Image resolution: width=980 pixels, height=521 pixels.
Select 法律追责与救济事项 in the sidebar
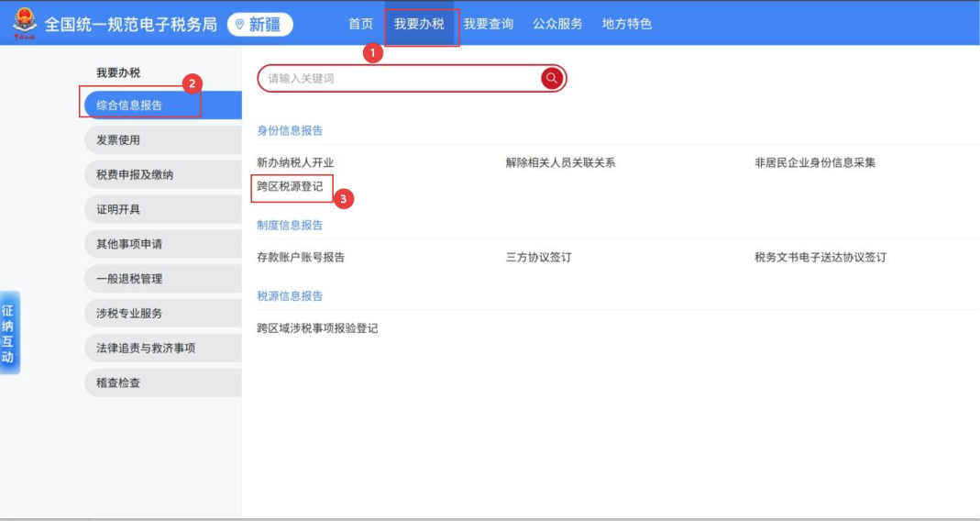[162, 349]
